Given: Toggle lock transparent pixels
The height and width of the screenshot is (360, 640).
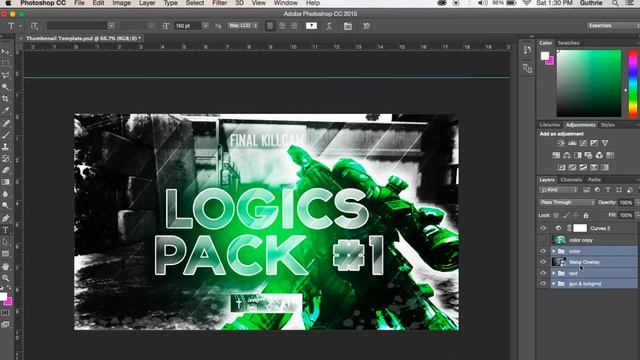Looking at the screenshot, I should pos(556,215).
